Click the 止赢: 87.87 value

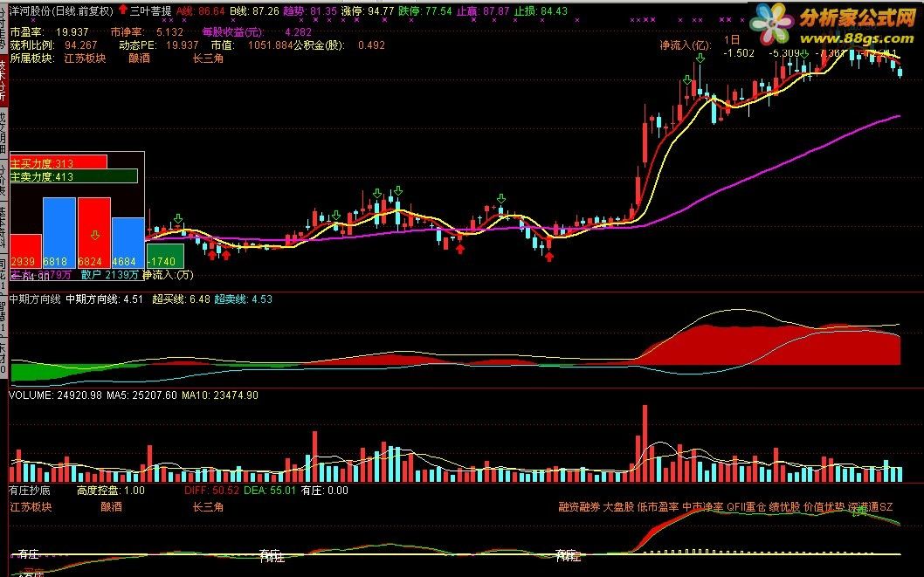(x=483, y=10)
